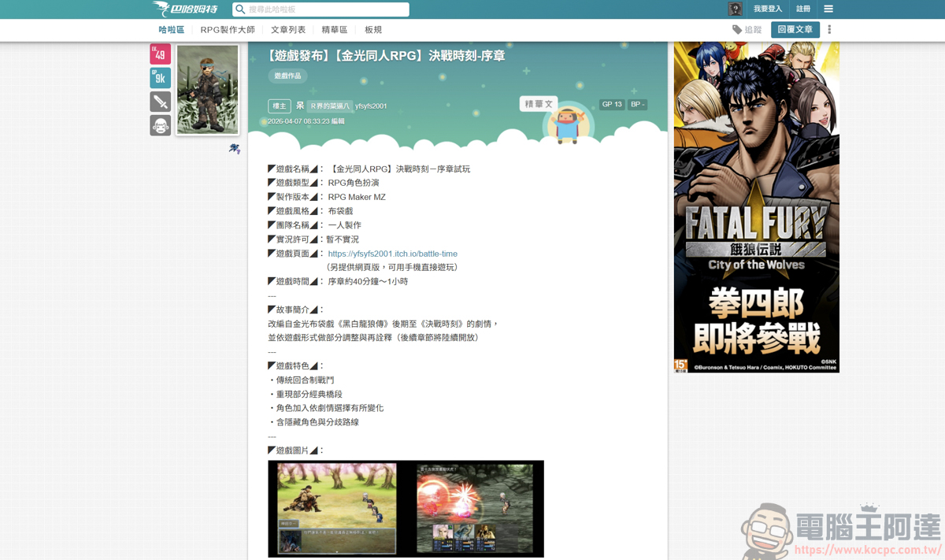
Task: Open the 精華區 tab
Action: point(335,30)
